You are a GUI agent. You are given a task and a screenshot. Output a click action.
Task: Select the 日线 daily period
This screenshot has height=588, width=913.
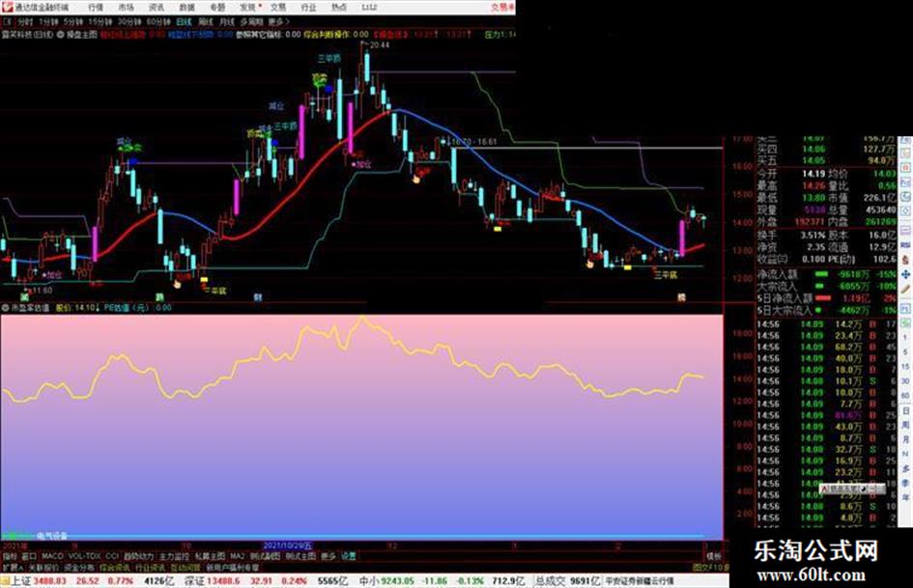(x=184, y=21)
